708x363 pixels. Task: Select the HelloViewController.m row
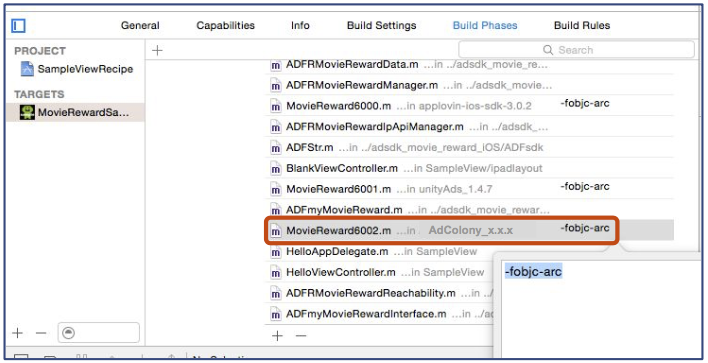379,272
